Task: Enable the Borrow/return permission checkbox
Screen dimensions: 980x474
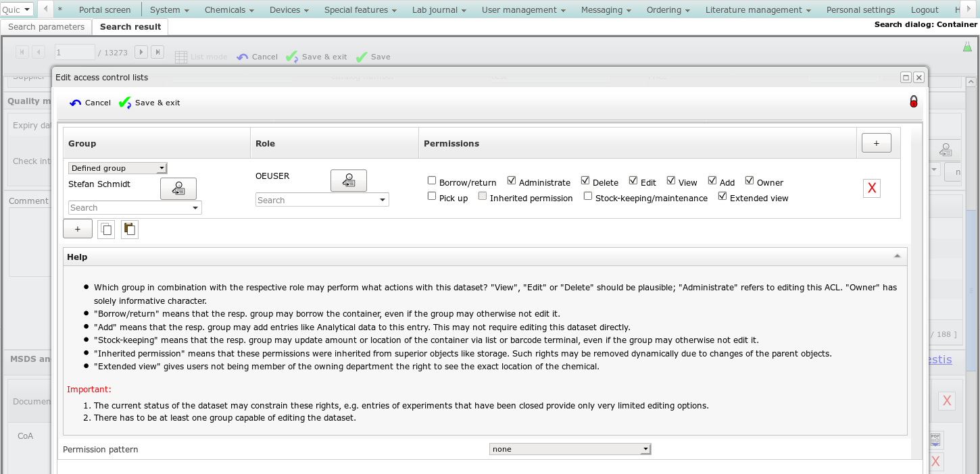Action: click(x=432, y=180)
